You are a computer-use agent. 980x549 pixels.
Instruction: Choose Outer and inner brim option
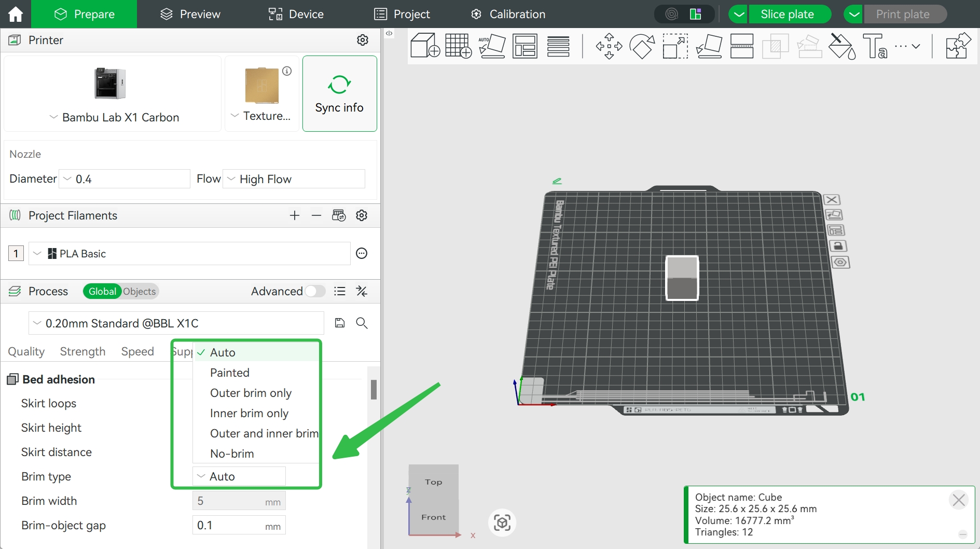[256, 433]
